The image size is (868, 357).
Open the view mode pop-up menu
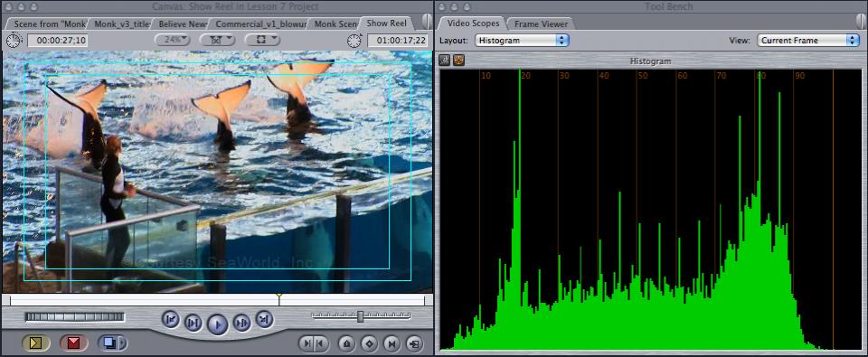(262, 40)
